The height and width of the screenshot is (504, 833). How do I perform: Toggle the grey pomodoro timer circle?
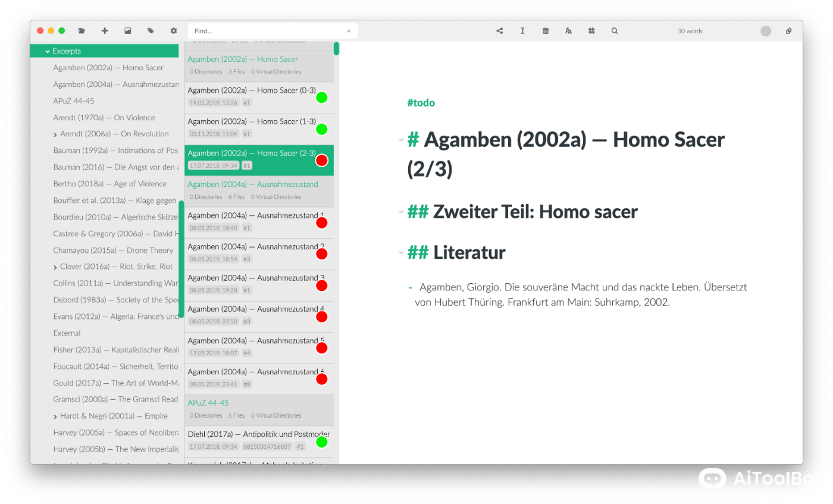click(x=766, y=31)
